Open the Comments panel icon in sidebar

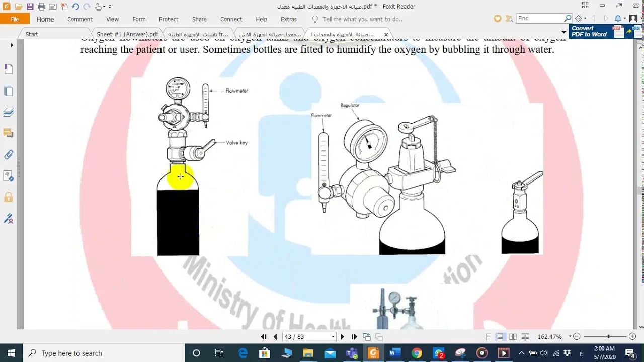[x=9, y=133]
